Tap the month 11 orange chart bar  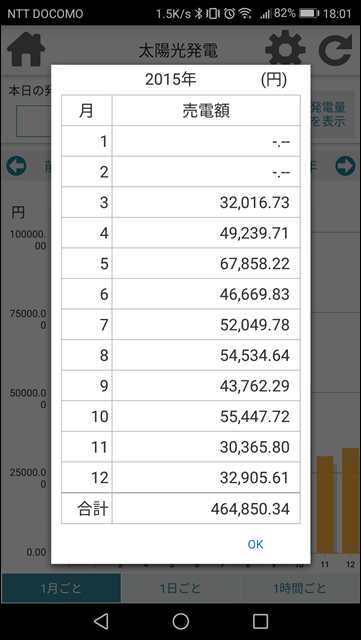(x=325, y=504)
